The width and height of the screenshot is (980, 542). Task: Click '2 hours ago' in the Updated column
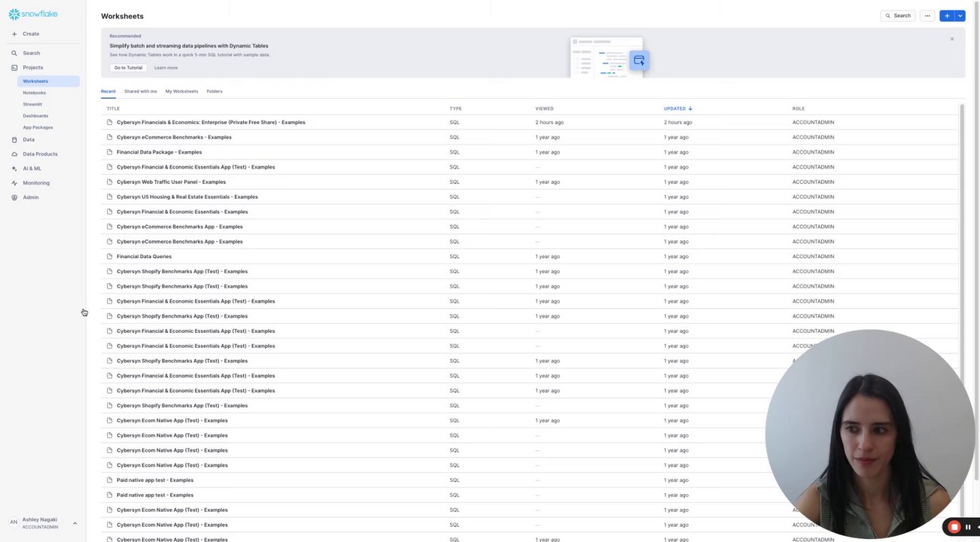tap(678, 123)
